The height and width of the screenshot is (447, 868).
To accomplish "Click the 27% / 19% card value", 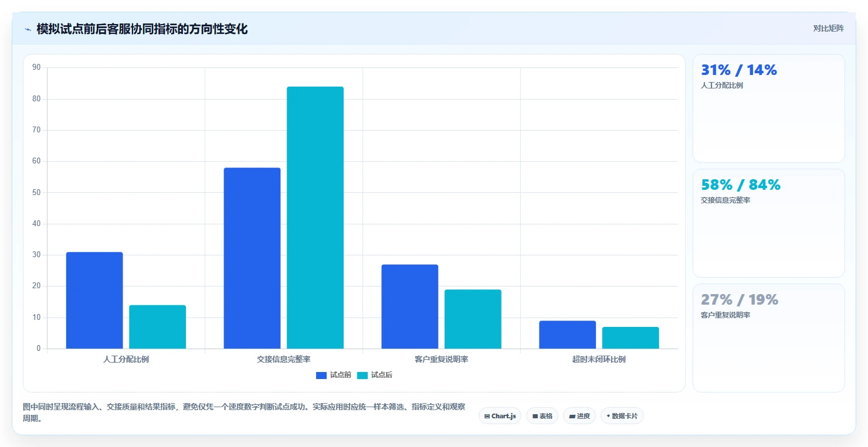I will click(740, 300).
